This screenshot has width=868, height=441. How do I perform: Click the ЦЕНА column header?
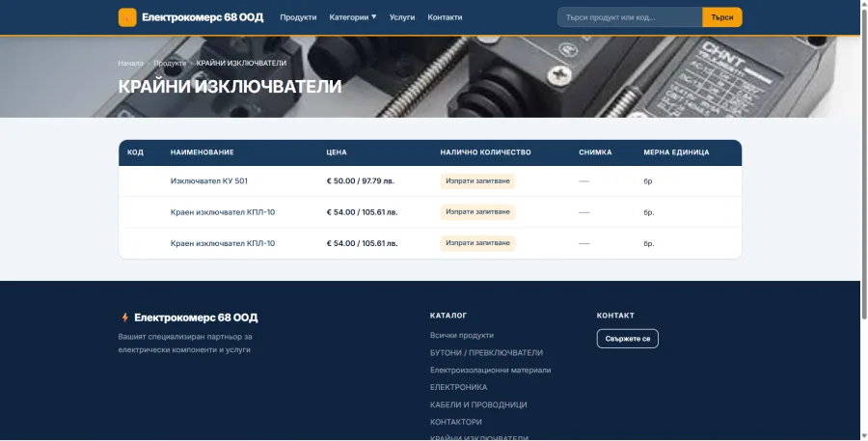click(x=337, y=152)
